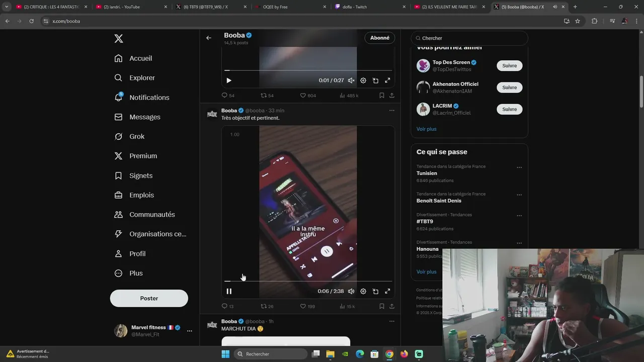This screenshot has height=362, width=644.
Task: Enter fullscreen on playing video
Action: (x=387, y=291)
